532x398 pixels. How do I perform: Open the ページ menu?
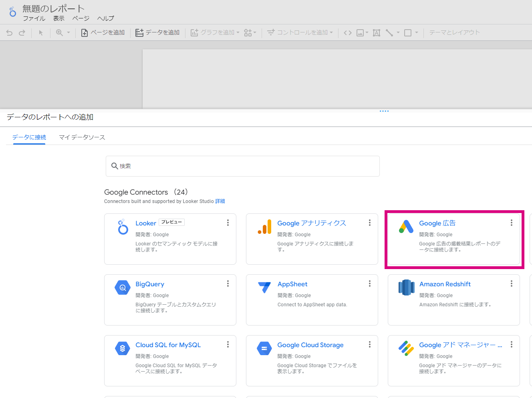81,18
